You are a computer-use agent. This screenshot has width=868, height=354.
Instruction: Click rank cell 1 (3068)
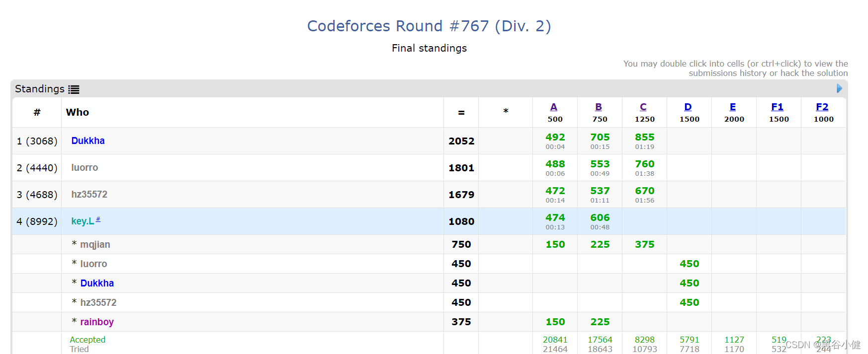[x=37, y=141]
